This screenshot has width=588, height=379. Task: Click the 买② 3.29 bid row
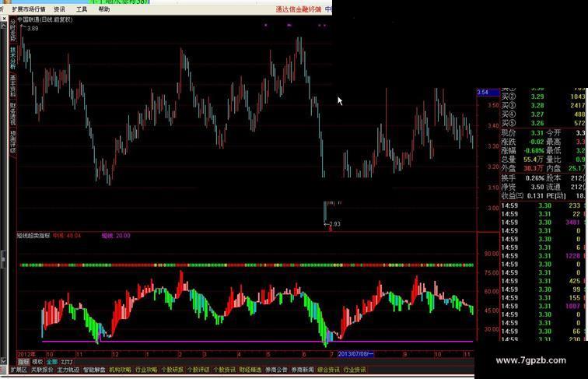[544, 97]
